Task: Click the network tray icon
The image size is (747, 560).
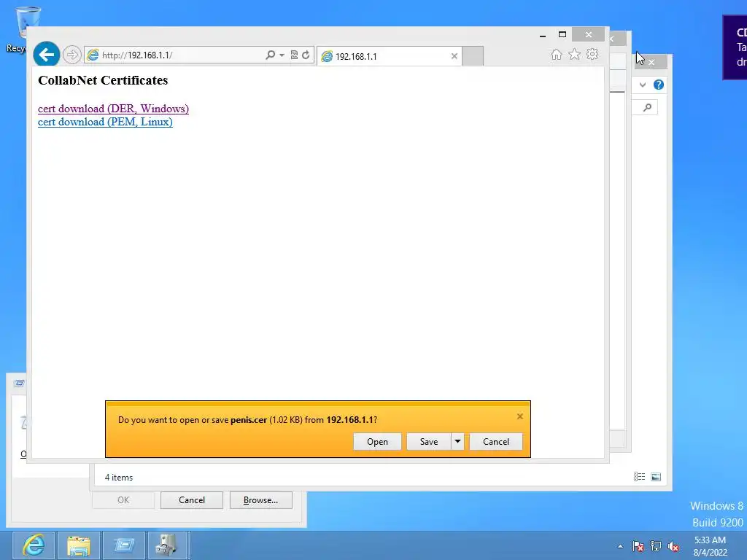Action: (x=656, y=546)
